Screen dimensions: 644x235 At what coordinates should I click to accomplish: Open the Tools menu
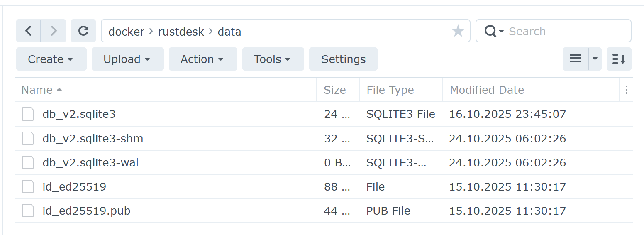[x=273, y=59]
